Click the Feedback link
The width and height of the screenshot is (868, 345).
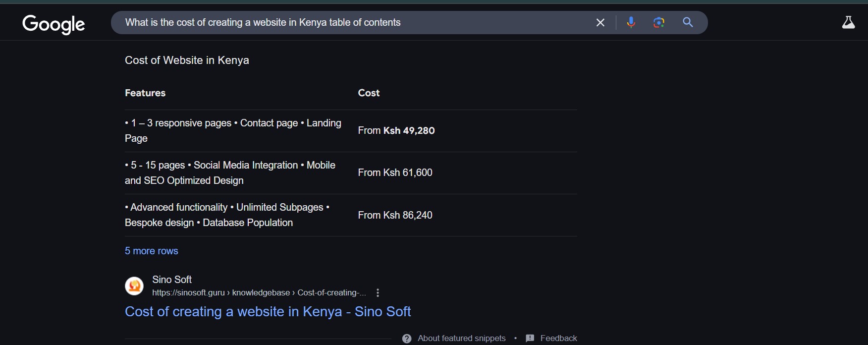[x=558, y=338]
